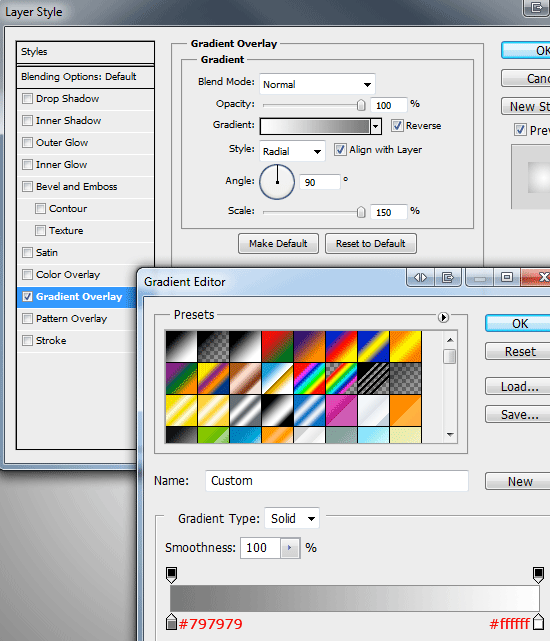Screen dimensions: 550x641
Task: Open the Blend Mode dropdown
Action: tap(317, 84)
